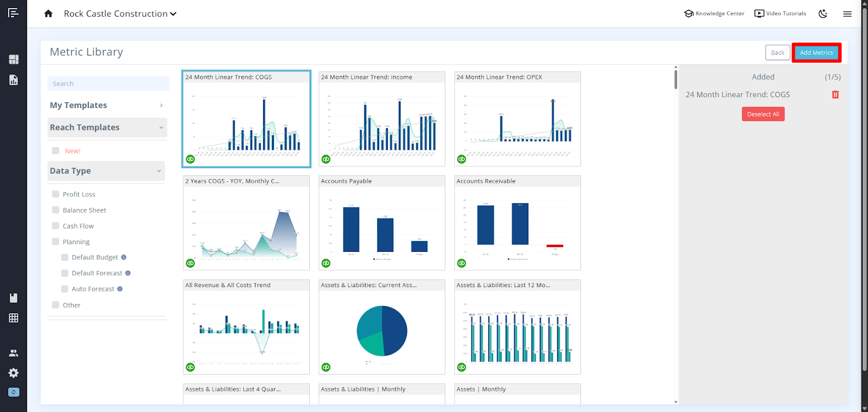Open the Rock Castle Construction company dropdown

click(120, 14)
